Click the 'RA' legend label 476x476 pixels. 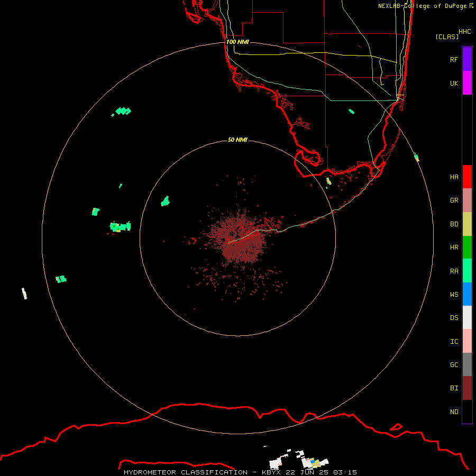tap(454, 271)
